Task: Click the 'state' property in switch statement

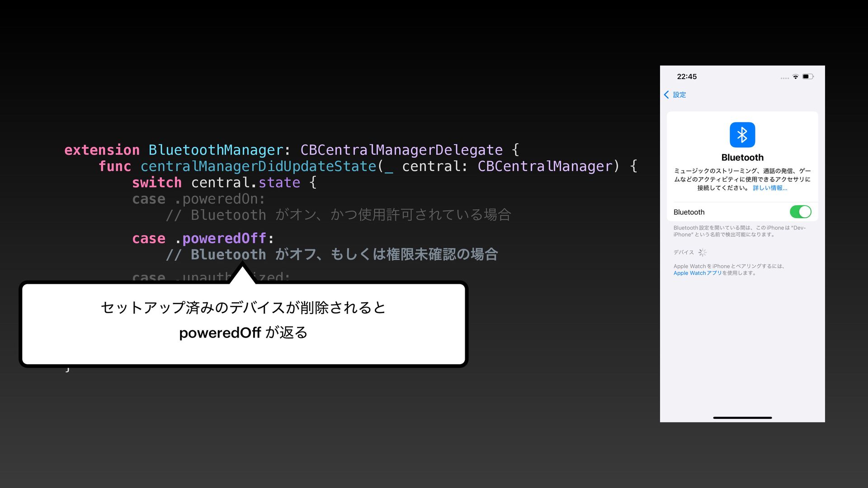Action: 279,183
